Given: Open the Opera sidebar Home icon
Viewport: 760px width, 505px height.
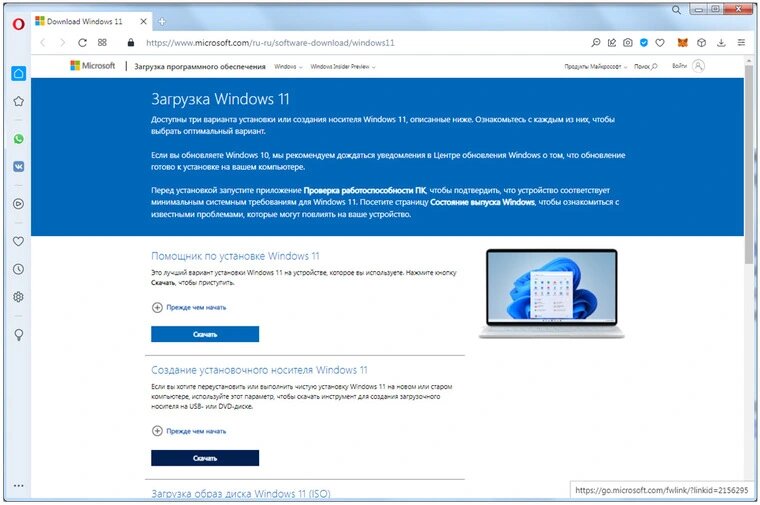Looking at the screenshot, I should pos(18,73).
